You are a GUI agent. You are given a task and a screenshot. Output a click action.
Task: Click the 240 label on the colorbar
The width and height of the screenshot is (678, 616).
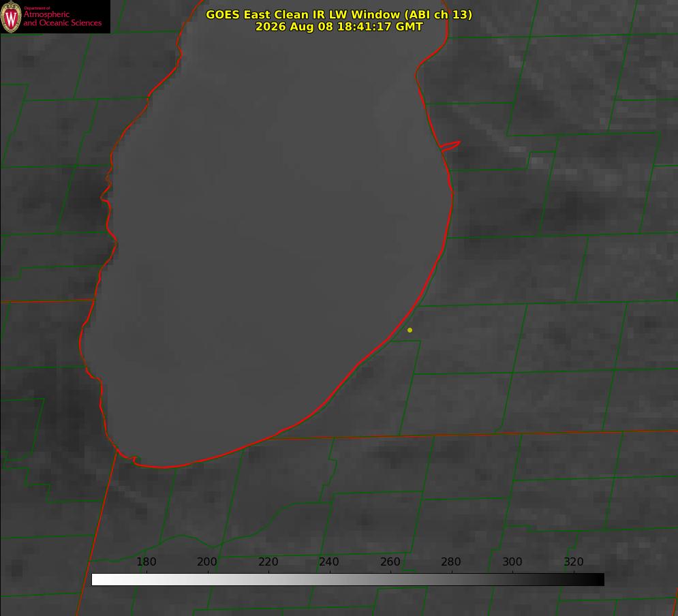(329, 561)
